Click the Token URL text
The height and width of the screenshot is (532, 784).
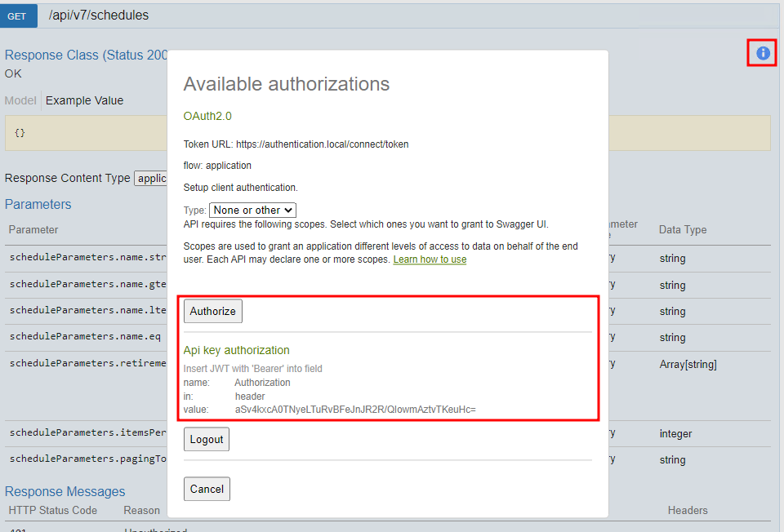(x=296, y=144)
